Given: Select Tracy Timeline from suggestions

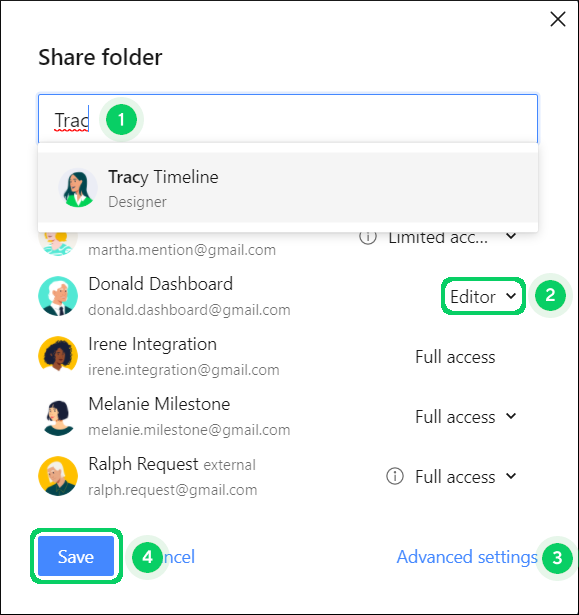Looking at the screenshot, I should click(288, 188).
